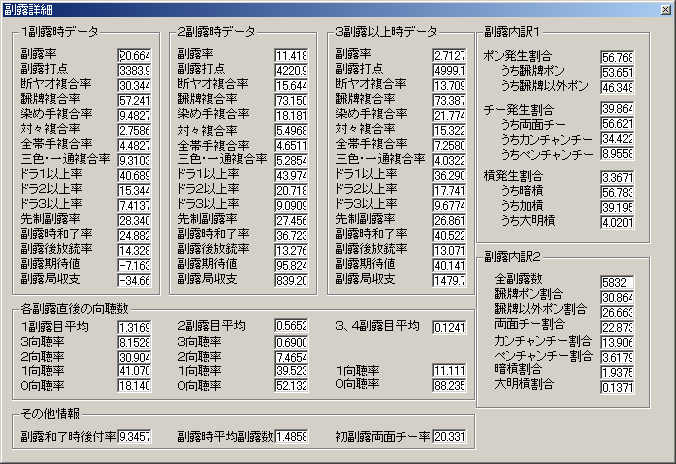Screen dimensions: 676x464
Task: Click the 槓発生割合 value field
Action: tap(617, 177)
